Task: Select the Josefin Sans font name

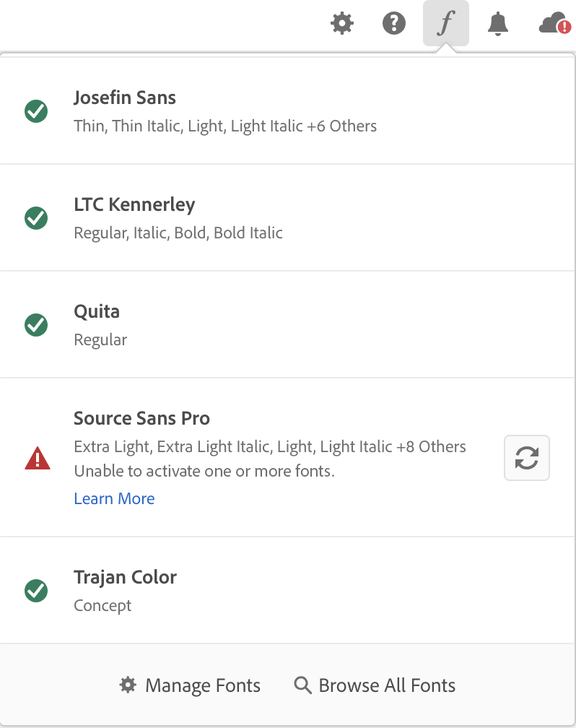Action: point(125,97)
